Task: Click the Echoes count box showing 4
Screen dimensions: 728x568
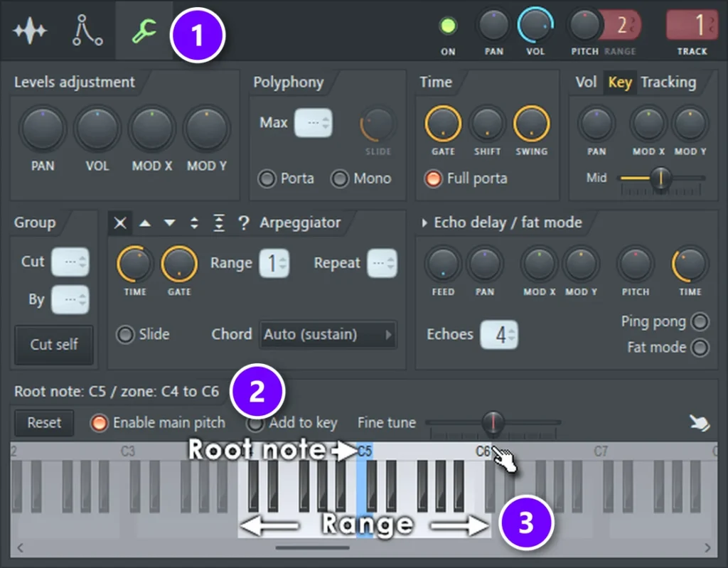Action: (499, 334)
